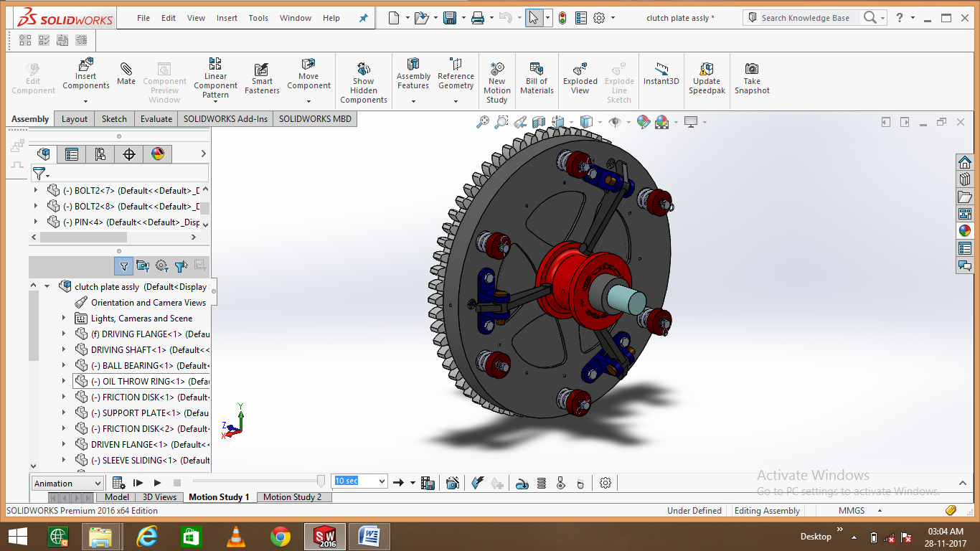This screenshot has width=980, height=551.
Task: Expand the DRIVING SHAFT tree item
Action: [x=64, y=349]
